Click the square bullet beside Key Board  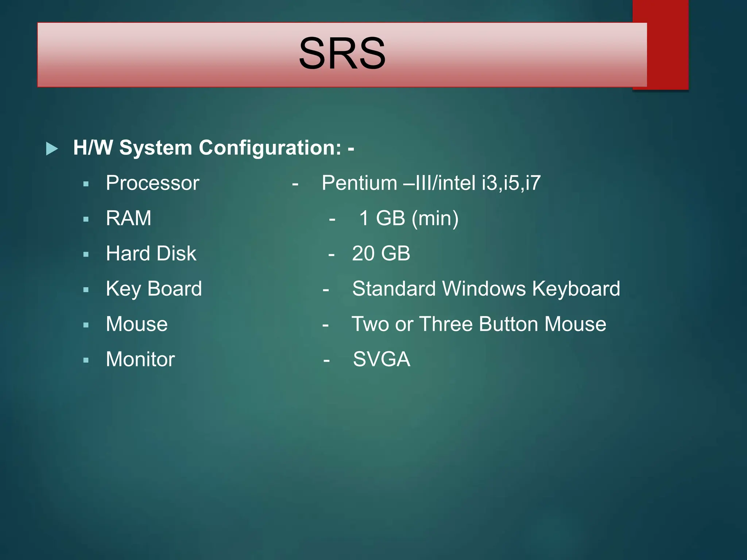(86, 290)
